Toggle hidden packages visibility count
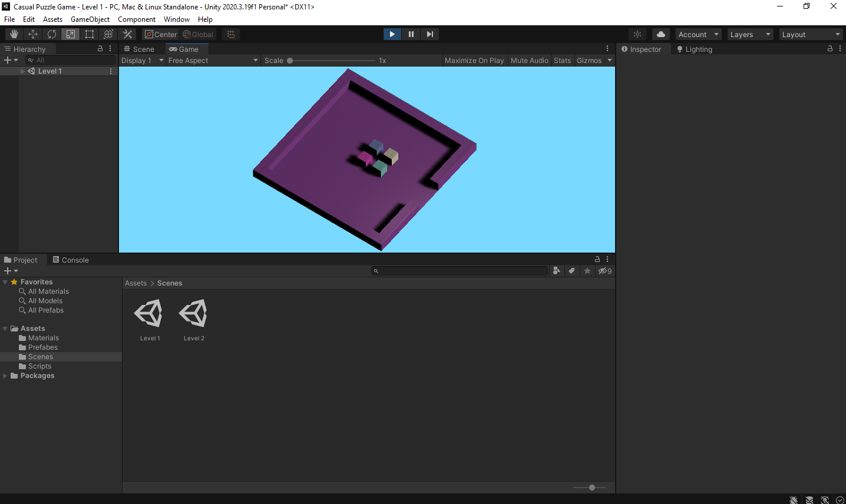The image size is (846, 504). [x=605, y=271]
